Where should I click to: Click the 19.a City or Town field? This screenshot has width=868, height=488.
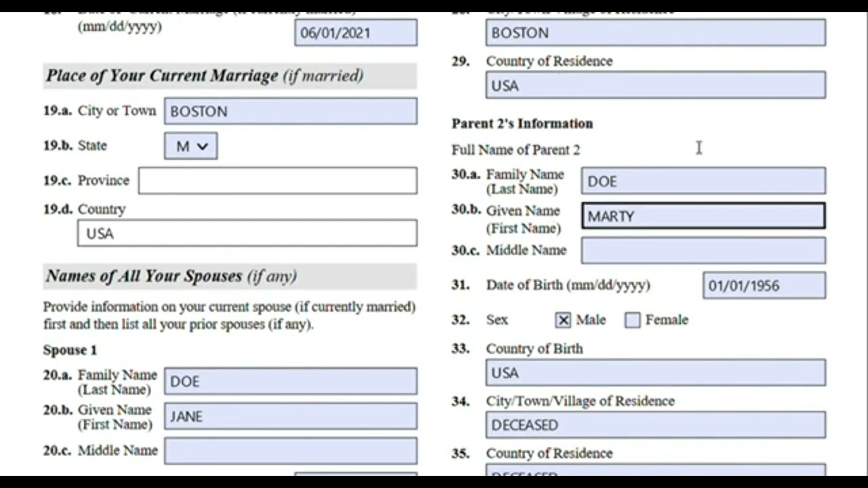point(290,111)
